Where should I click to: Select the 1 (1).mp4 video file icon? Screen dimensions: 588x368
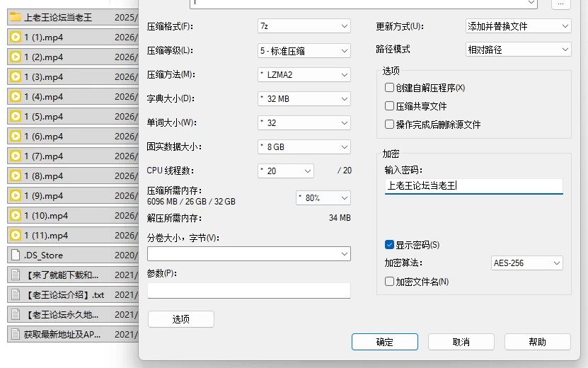coord(16,37)
